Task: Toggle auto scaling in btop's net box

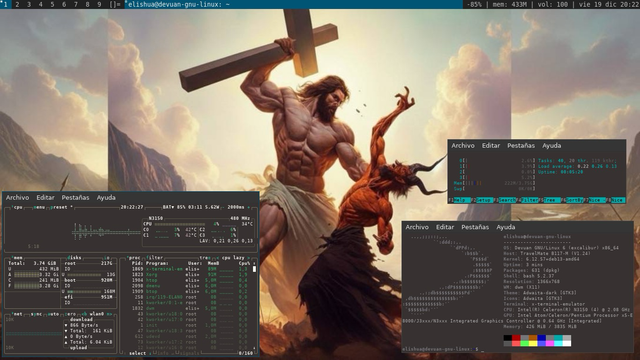Action: (x=53, y=314)
